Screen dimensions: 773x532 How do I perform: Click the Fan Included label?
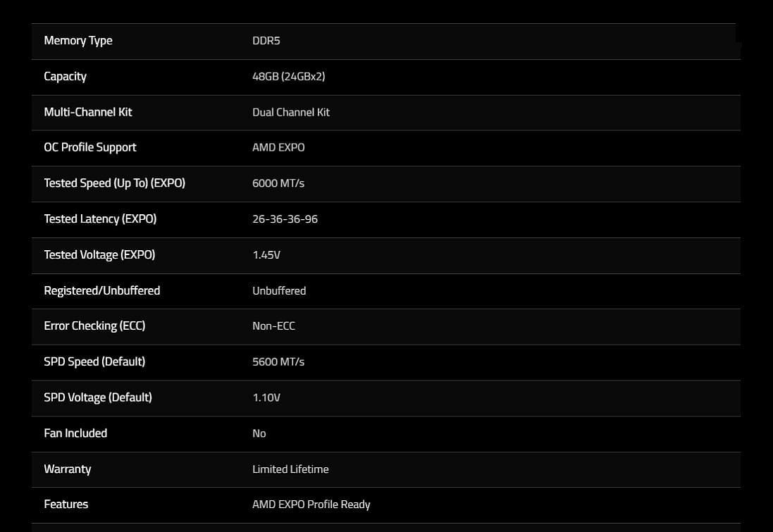(75, 433)
